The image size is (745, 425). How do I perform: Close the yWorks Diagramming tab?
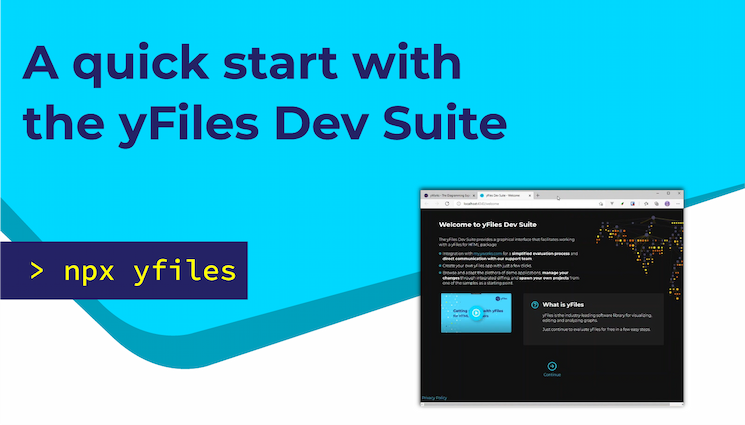pos(473,194)
